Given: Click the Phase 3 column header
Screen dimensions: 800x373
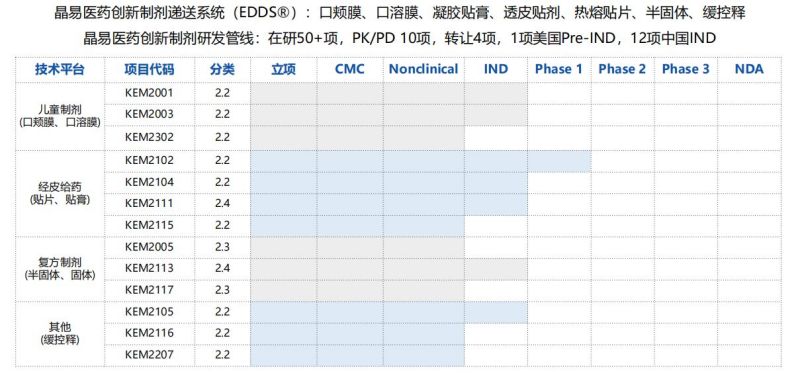Looking at the screenshot, I should click(686, 69).
